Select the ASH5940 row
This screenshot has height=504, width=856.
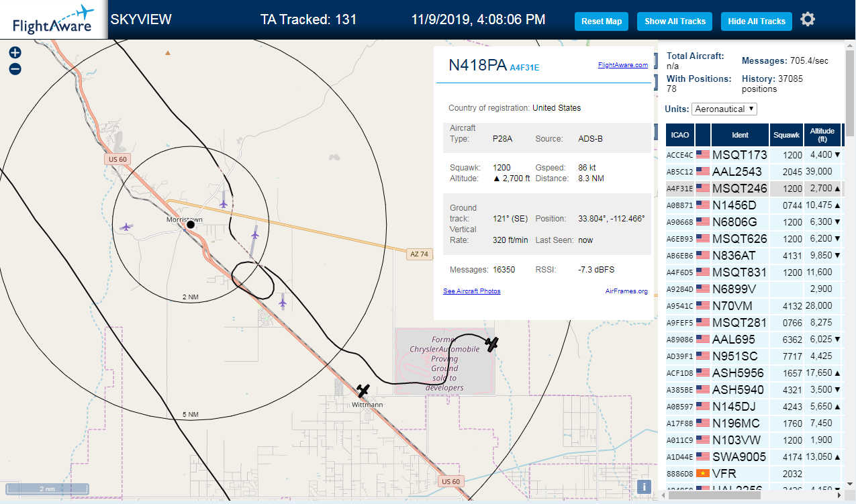point(754,390)
